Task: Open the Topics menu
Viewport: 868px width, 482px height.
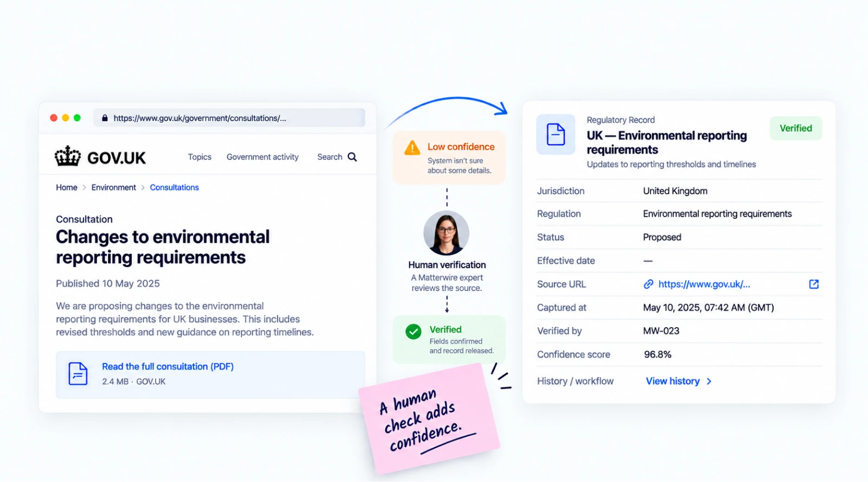Action: point(200,157)
